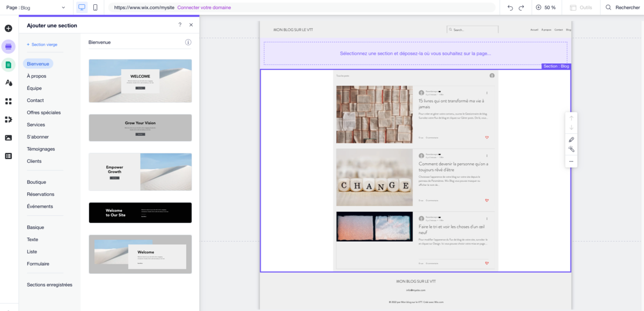Open the Business puzzle-piece sidebar icon
Viewport: 644px width, 311px height.
point(8,119)
